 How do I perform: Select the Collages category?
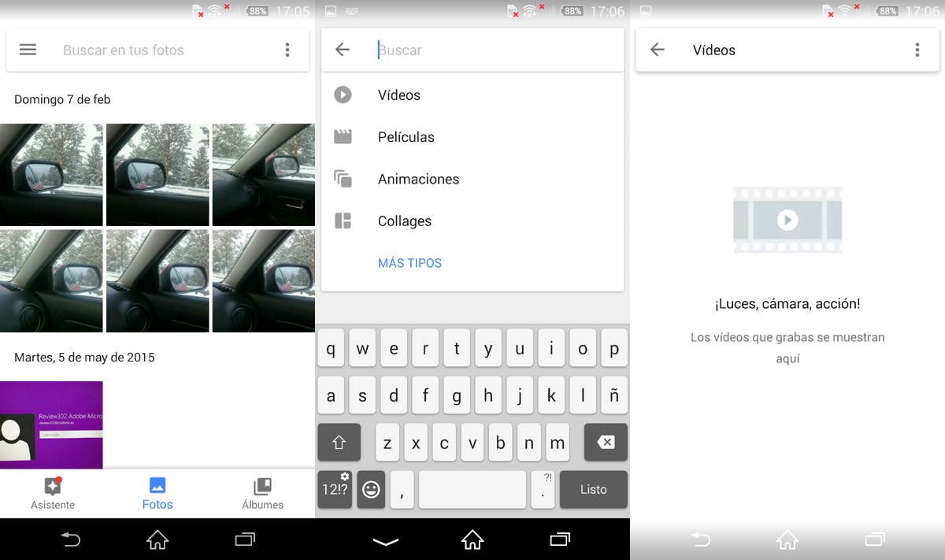[404, 221]
